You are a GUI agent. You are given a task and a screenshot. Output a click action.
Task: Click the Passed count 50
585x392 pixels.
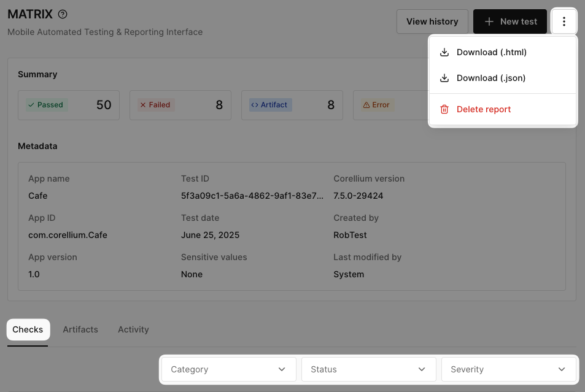click(x=104, y=105)
